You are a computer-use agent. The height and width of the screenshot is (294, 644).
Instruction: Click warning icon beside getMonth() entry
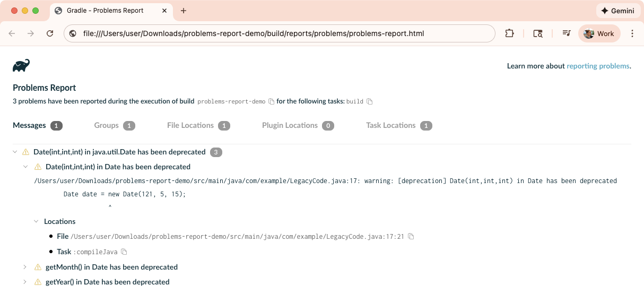38,267
